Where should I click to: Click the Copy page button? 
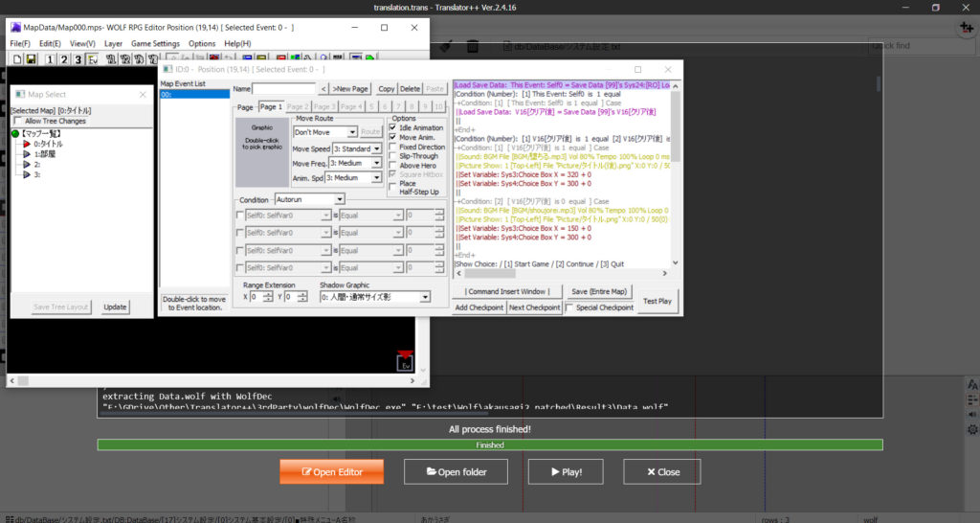(x=387, y=89)
